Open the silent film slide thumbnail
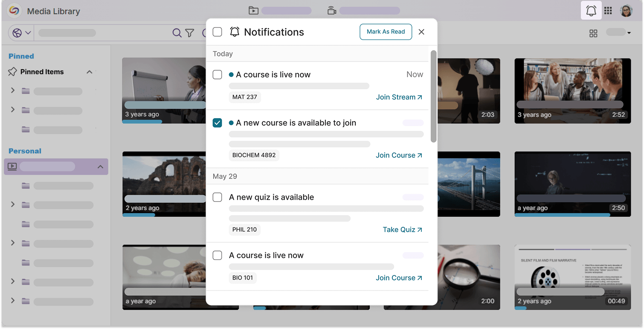Screen dimensions: 644x329 (x=572, y=277)
